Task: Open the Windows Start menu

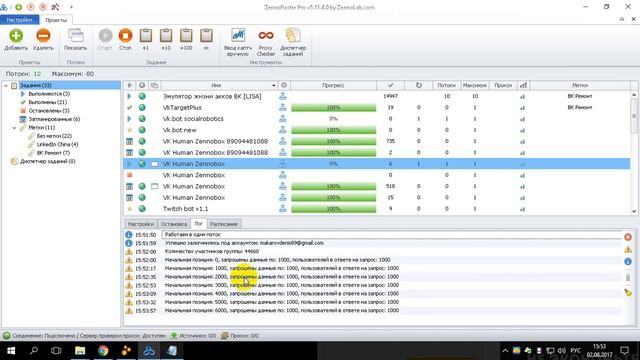Action: [11, 351]
